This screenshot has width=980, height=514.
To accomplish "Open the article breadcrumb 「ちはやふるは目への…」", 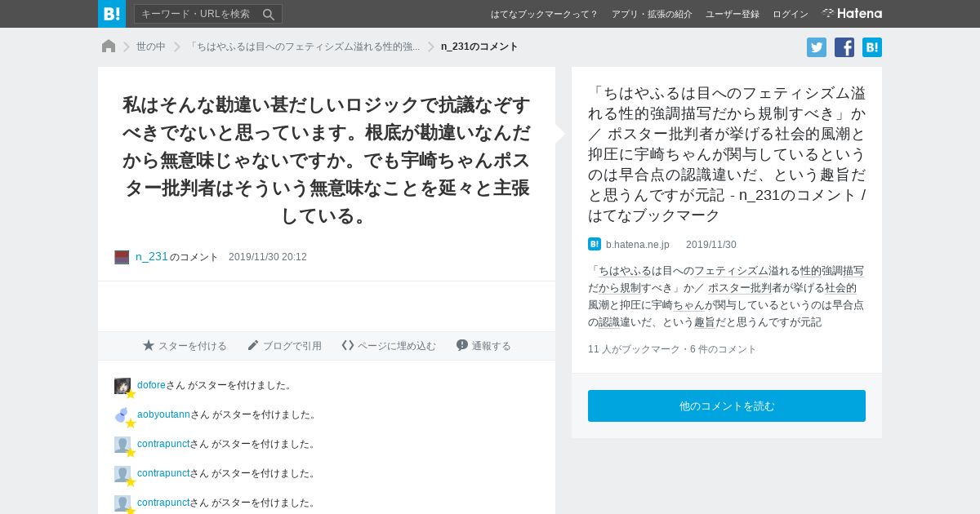I will coord(303,47).
